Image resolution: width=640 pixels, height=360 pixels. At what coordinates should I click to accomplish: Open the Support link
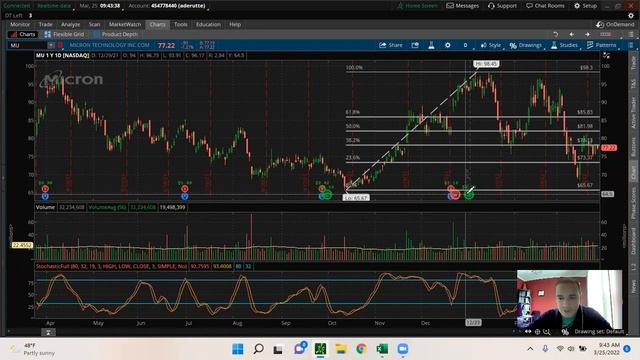pos(502,6)
